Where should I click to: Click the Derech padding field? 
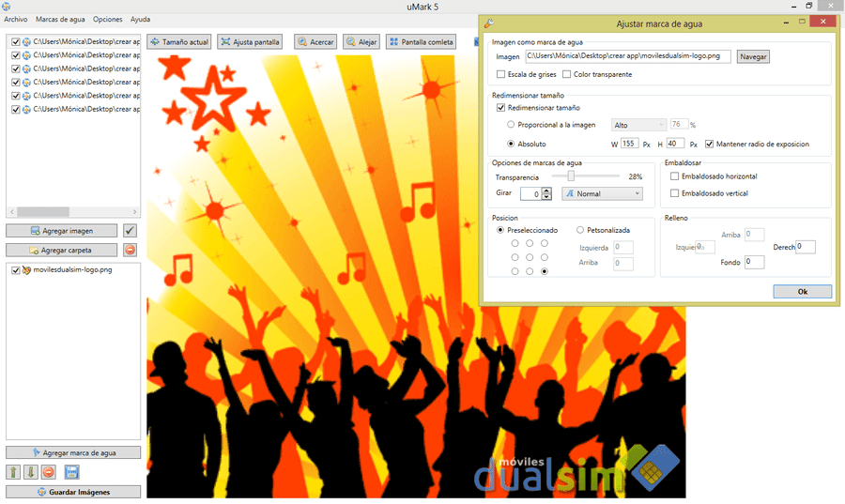[x=806, y=247]
